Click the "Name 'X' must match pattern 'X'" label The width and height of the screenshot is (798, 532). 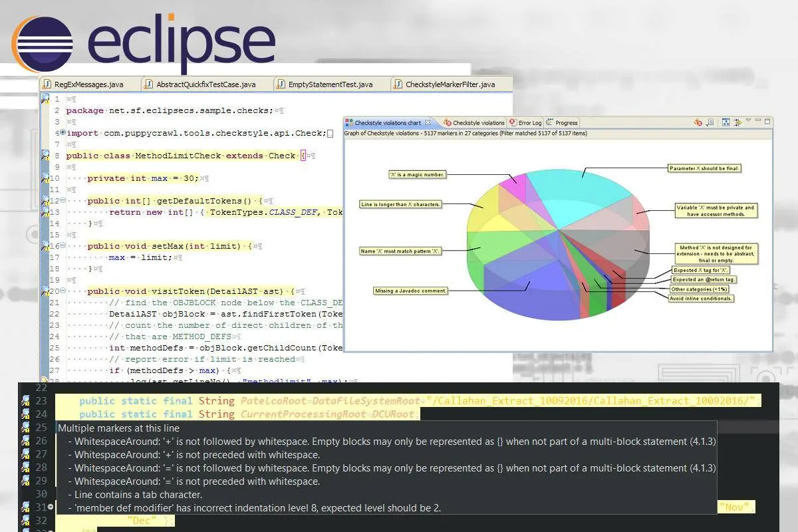pyautogui.click(x=400, y=251)
